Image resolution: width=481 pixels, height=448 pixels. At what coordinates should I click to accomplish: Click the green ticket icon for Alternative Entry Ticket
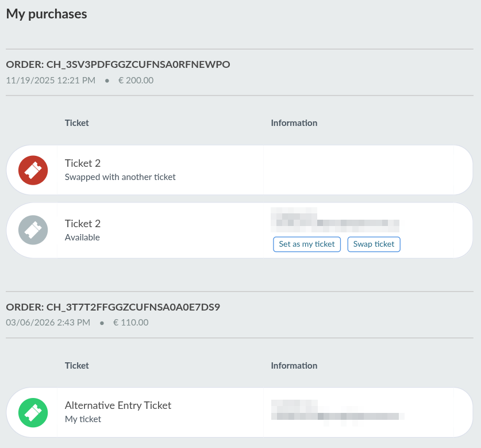(32, 412)
